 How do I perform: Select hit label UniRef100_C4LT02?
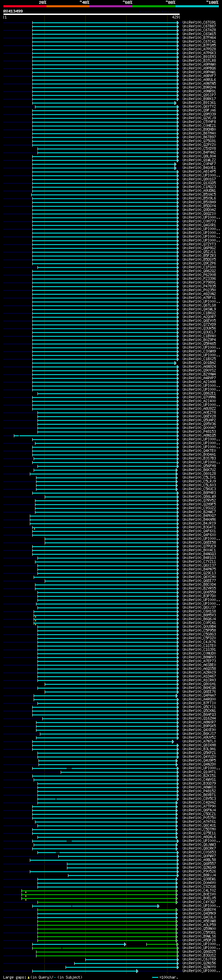click(199, 891)
